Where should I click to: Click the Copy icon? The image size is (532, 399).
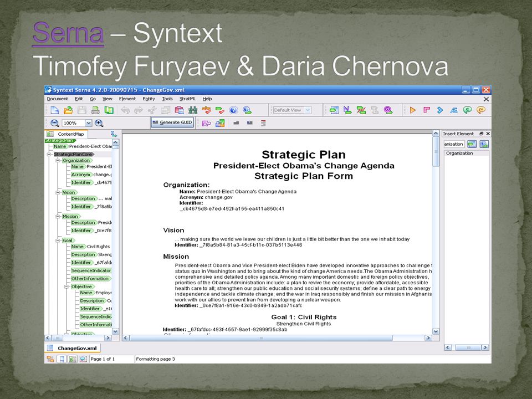166,110
